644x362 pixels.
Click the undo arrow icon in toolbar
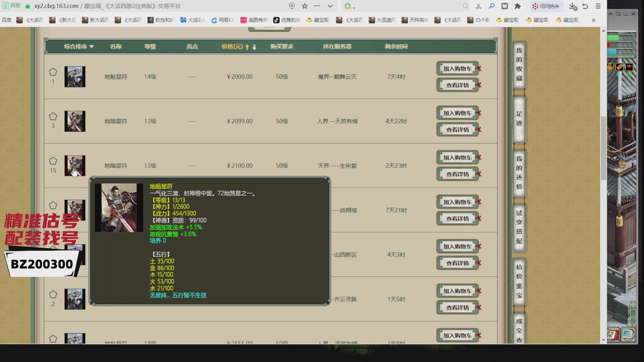(x=585, y=6)
